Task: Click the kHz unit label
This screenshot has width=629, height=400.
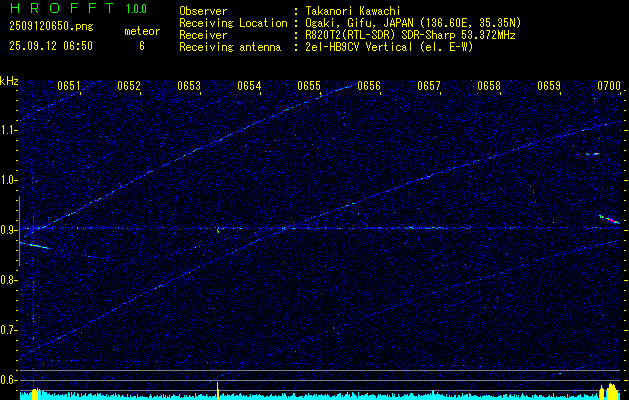Action: click(x=9, y=81)
